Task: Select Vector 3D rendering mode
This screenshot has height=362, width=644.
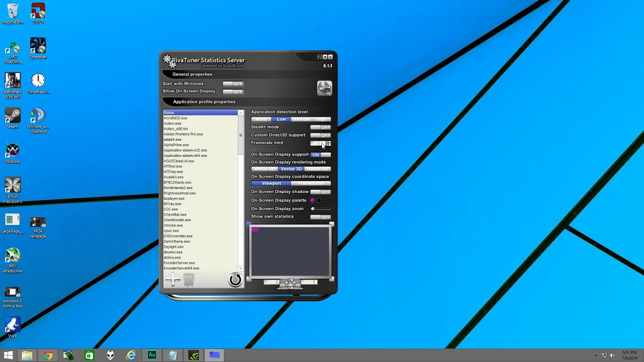Action: coord(291,169)
